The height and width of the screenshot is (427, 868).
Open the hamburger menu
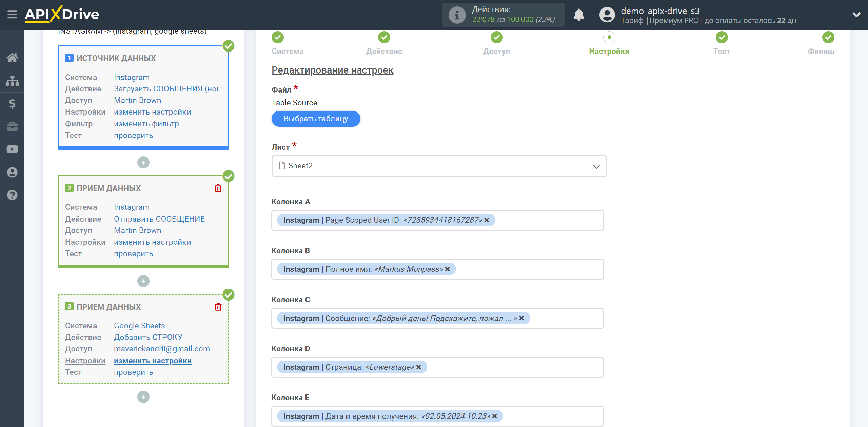pos(12,15)
